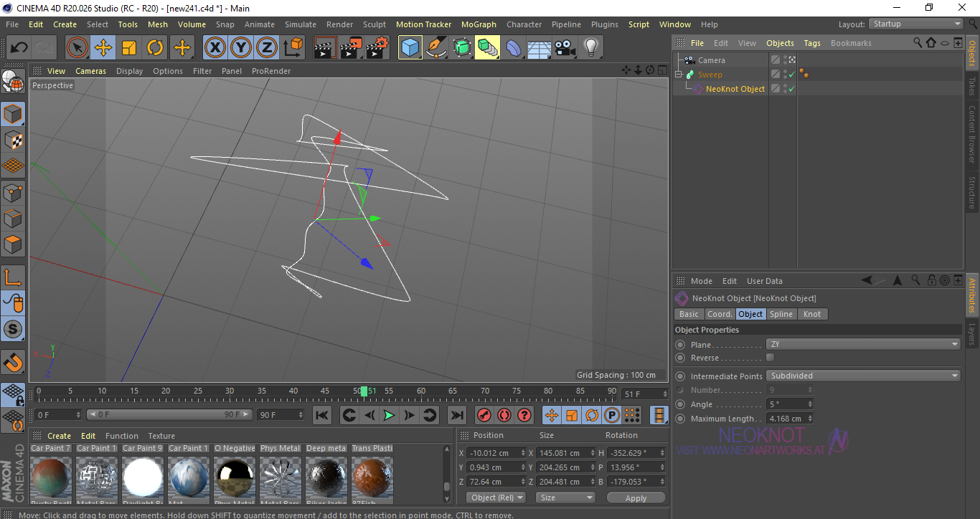Image resolution: width=980 pixels, height=519 pixels.
Task: Click the Position X stepper arrows
Action: pyautogui.click(x=523, y=453)
